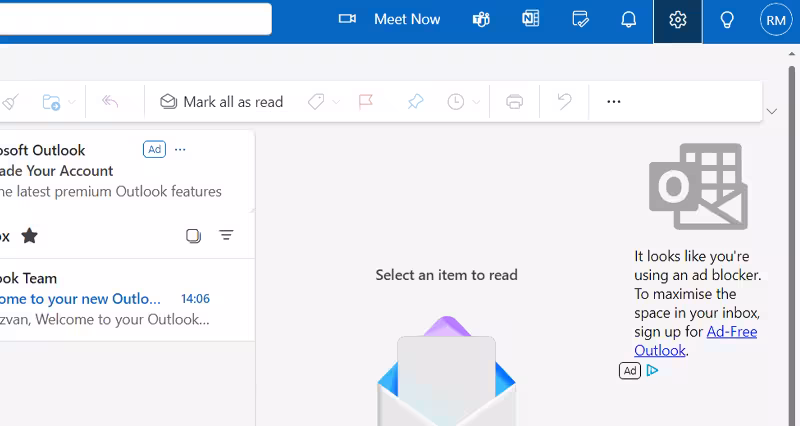Open Microsoft Teams from the header

tap(481, 20)
